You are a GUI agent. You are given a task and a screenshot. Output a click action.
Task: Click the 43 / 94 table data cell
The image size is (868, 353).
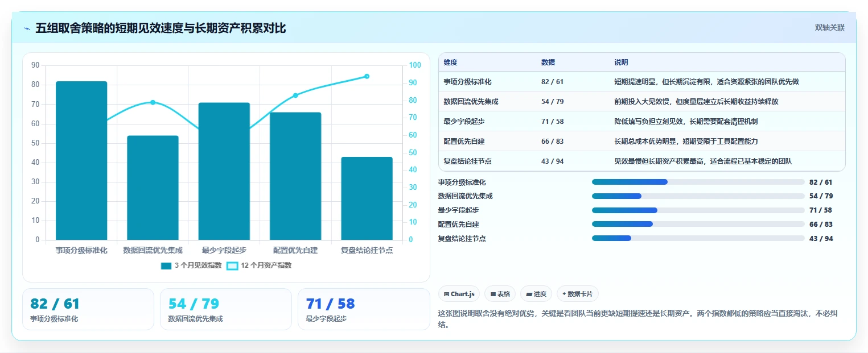(x=553, y=161)
